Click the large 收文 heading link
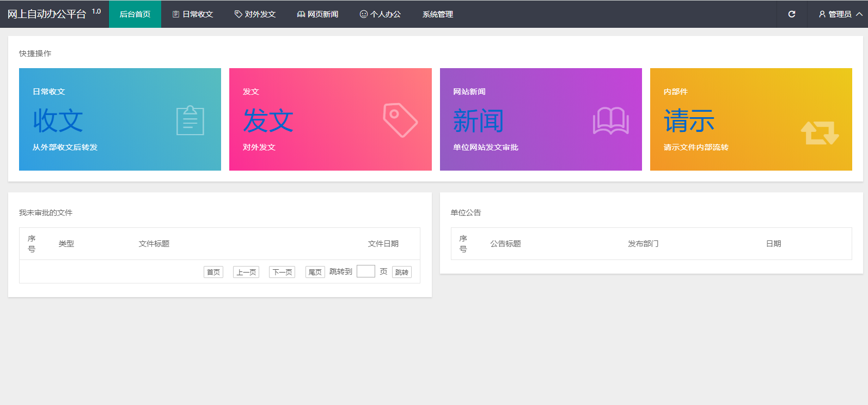868x405 pixels. point(58,120)
